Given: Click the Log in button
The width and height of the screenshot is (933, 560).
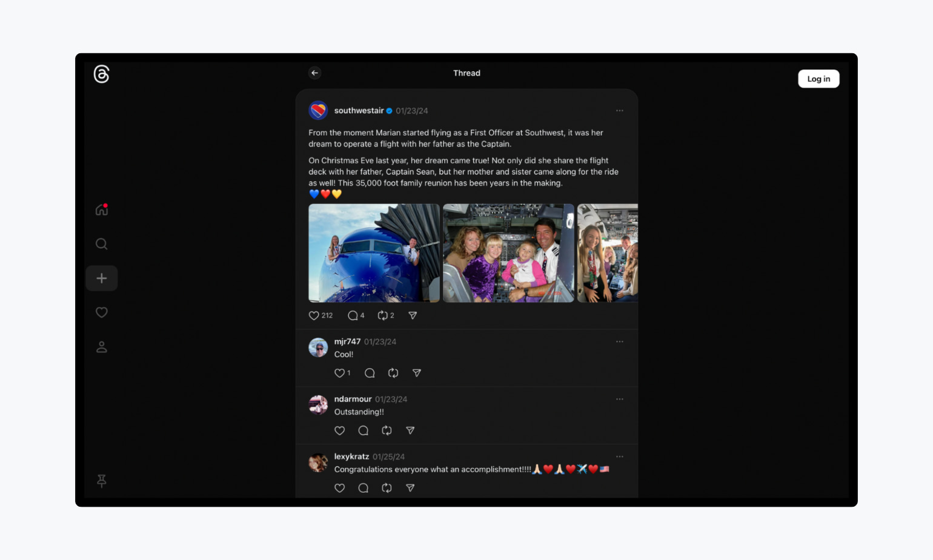Looking at the screenshot, I should click(818, 79).
